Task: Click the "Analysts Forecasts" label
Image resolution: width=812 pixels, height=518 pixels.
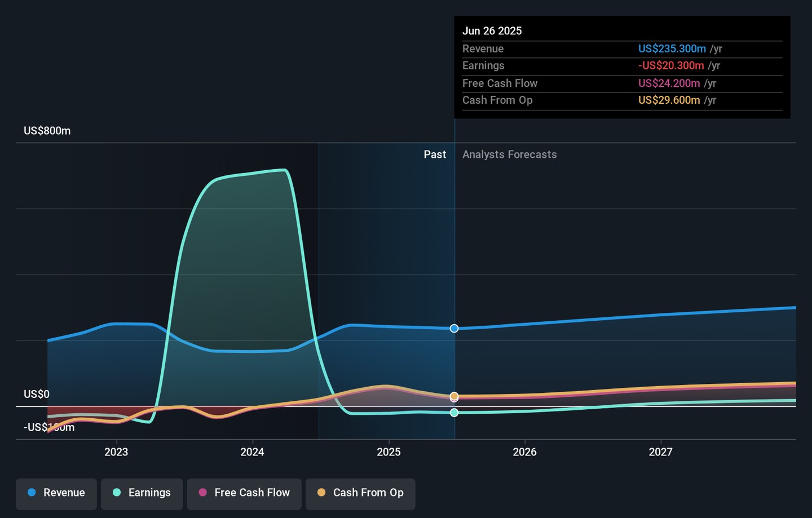Action: [x=509, y=154]
